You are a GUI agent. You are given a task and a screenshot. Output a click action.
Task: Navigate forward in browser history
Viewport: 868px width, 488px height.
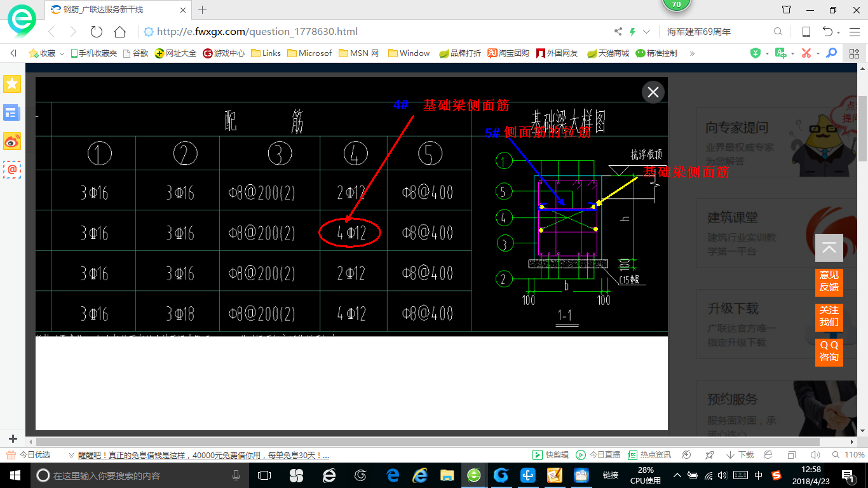[x=73, y=32]
